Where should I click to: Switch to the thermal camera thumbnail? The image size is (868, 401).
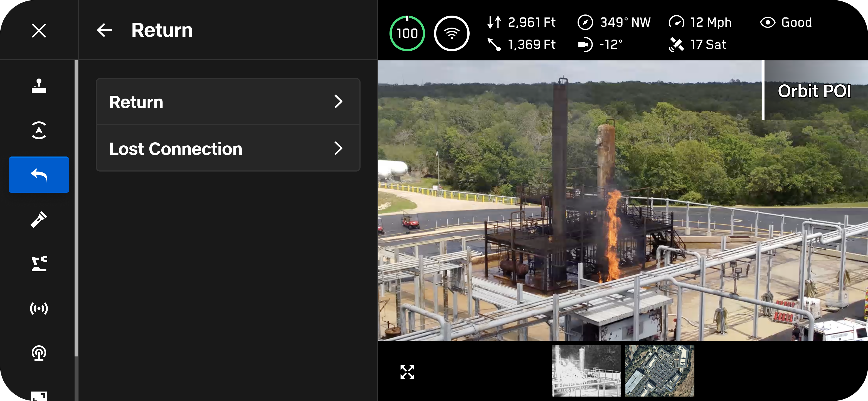click(x=586, y=371)
